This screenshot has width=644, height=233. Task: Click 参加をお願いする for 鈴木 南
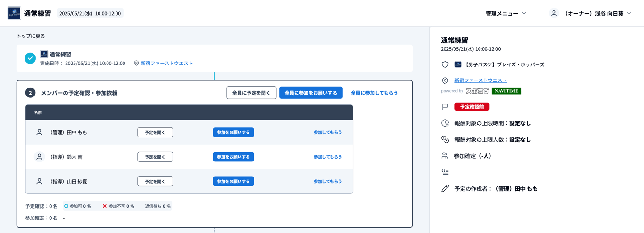point(233,157)
